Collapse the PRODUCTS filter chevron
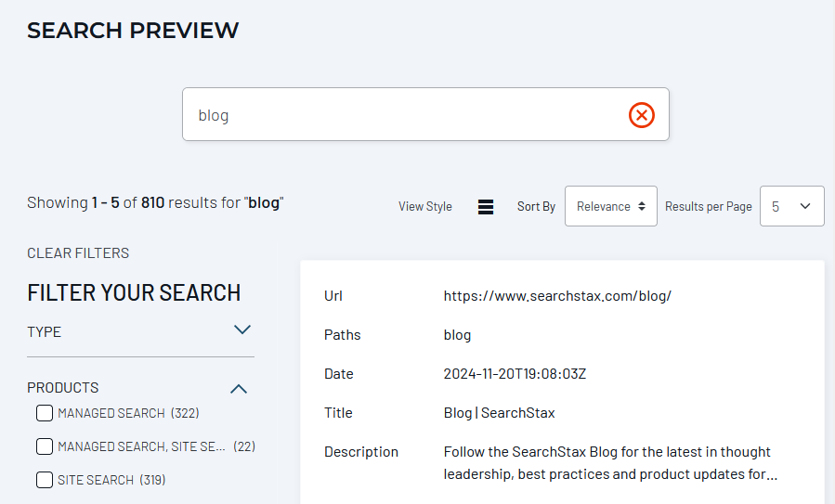This screenshot has width=835, height=504. 239,389
